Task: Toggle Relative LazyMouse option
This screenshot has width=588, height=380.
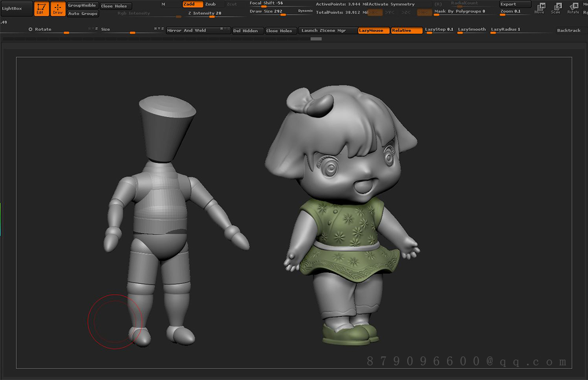Action: click(x=406, y=30)
